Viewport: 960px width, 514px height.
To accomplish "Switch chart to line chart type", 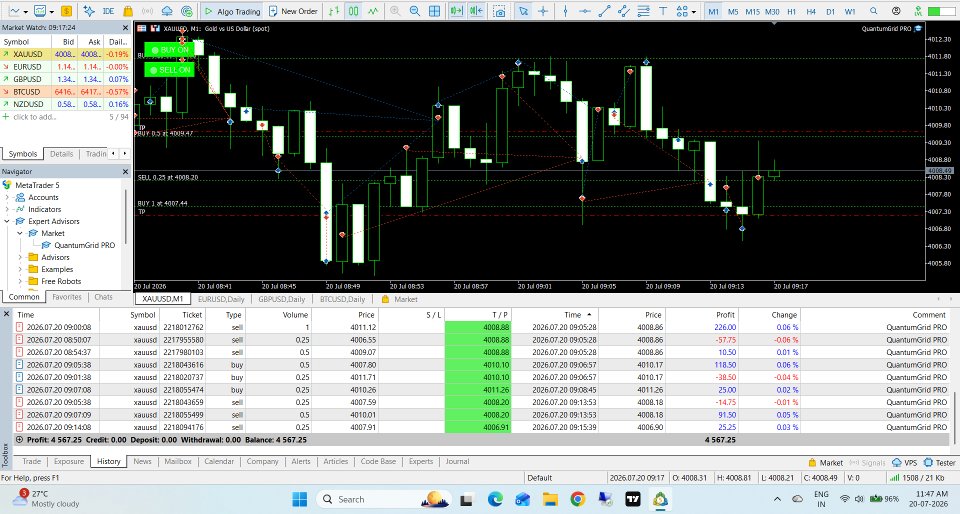I will pyautogui.click(x=373, y=11).
